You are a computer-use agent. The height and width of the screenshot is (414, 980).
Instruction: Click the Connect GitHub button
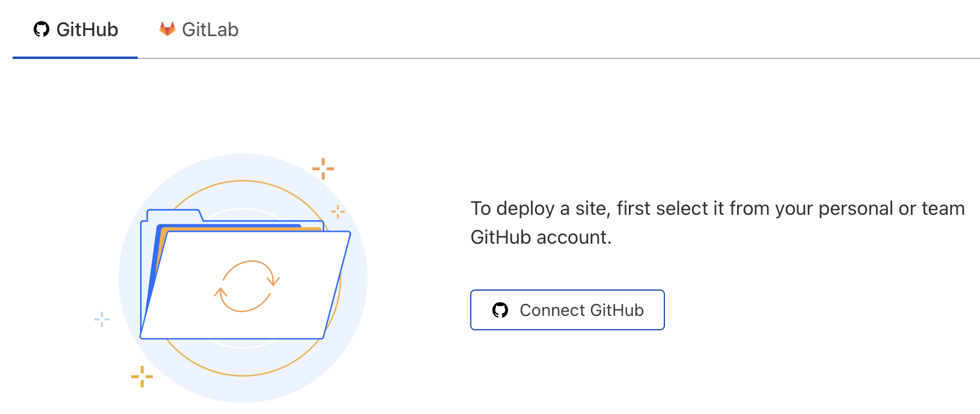(567, 310)
